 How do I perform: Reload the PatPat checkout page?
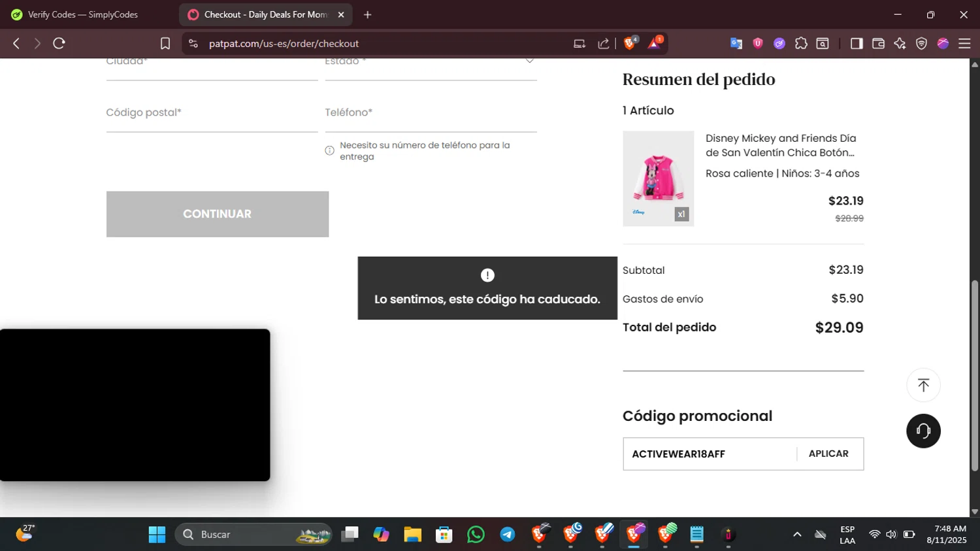point(59,43)
